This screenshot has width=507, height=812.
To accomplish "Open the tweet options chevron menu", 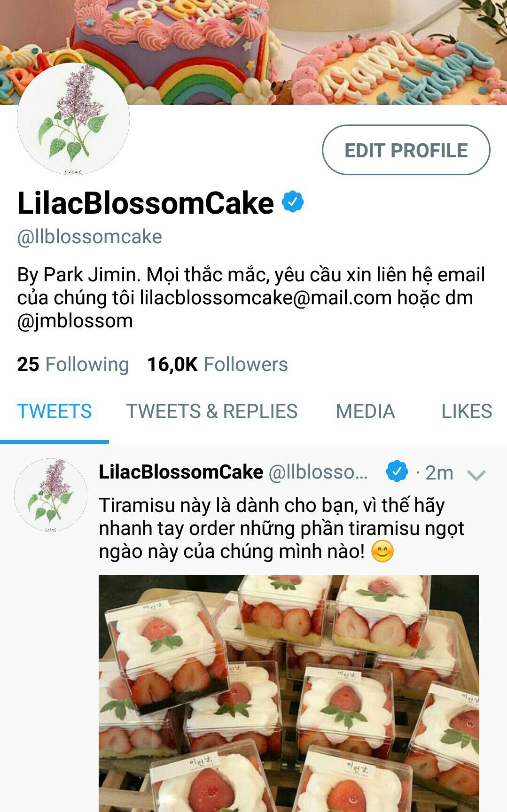I will coord(476,475).
